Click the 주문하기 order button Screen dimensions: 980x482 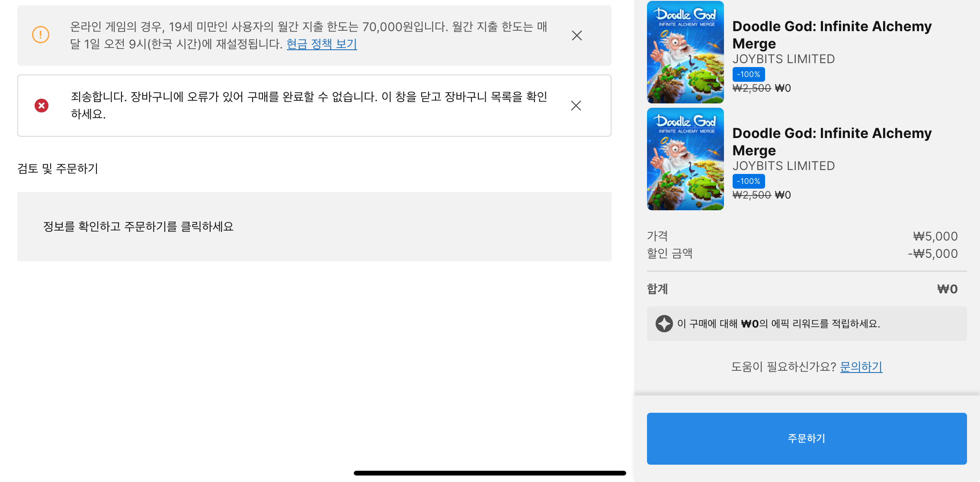(807, 439)
